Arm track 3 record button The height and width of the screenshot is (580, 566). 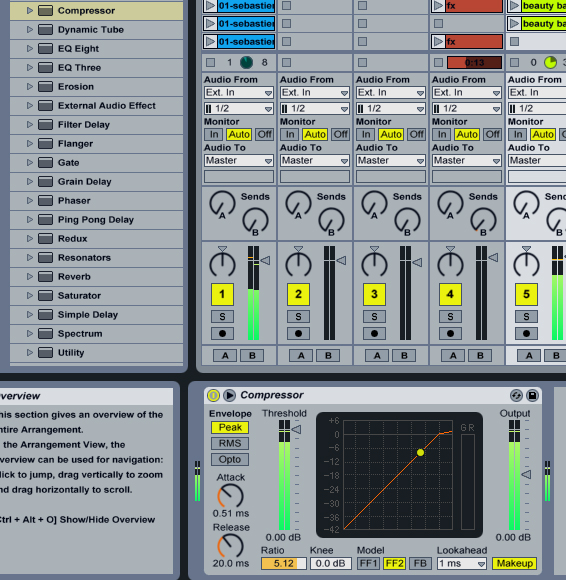click(374, 334)
